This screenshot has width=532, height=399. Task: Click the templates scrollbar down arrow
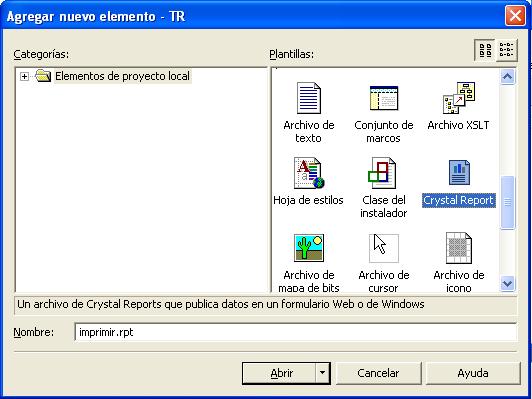[508, 283]
